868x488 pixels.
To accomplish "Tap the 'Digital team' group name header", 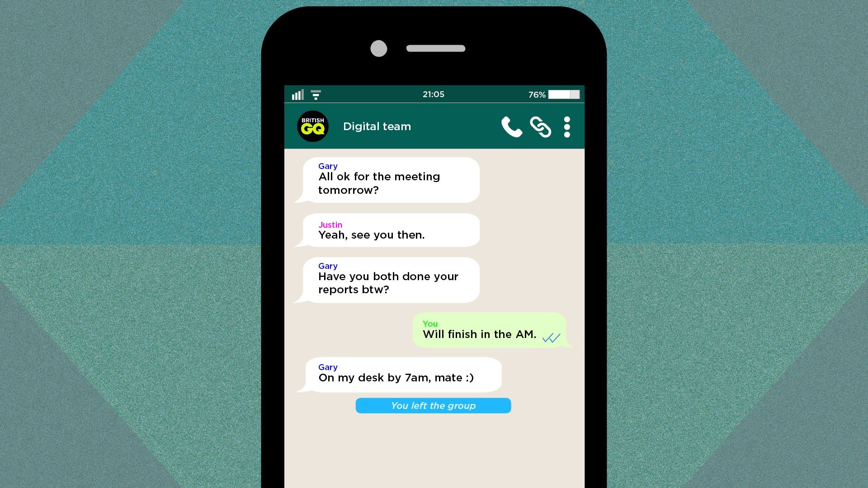I will pos(376,126).
